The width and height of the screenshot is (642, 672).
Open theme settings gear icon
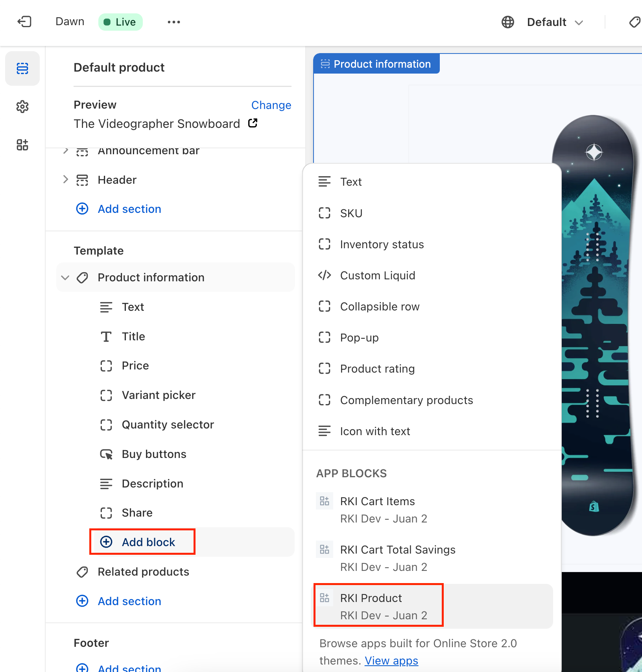coord(22,107)
